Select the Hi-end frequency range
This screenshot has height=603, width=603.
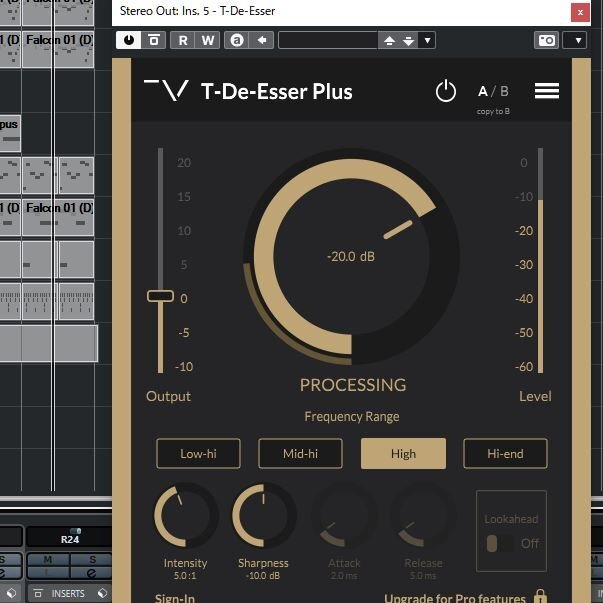point(505,454)
